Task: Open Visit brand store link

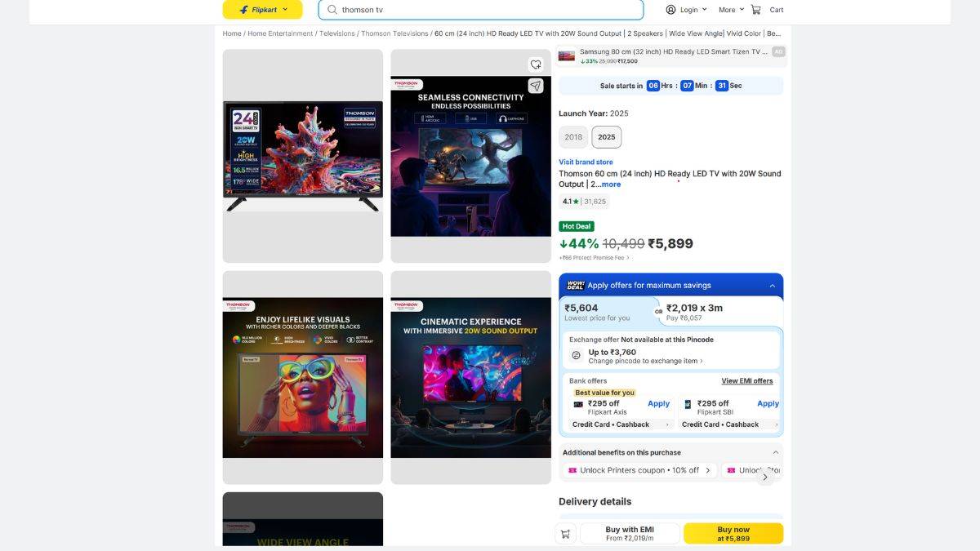Action: (586, 162)
